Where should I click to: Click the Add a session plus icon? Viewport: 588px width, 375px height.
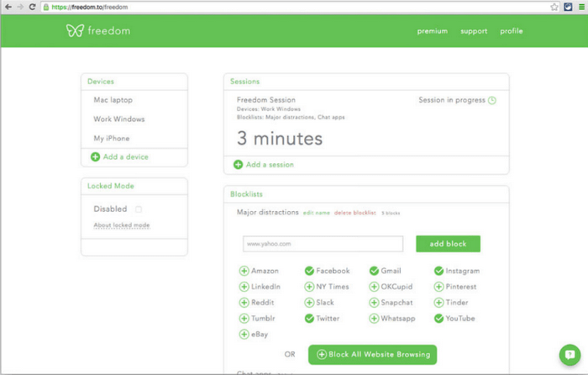[238, 165]
